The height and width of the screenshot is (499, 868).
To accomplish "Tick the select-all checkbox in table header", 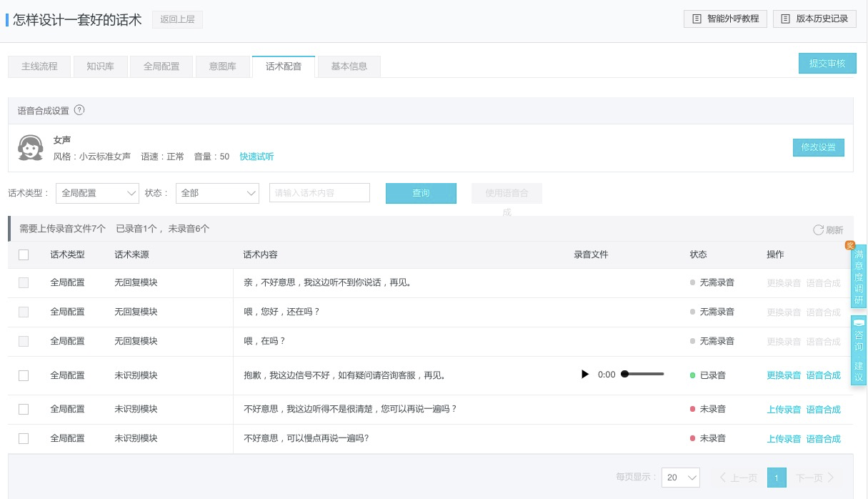I will pyautogui.click(x=24, y=255).
